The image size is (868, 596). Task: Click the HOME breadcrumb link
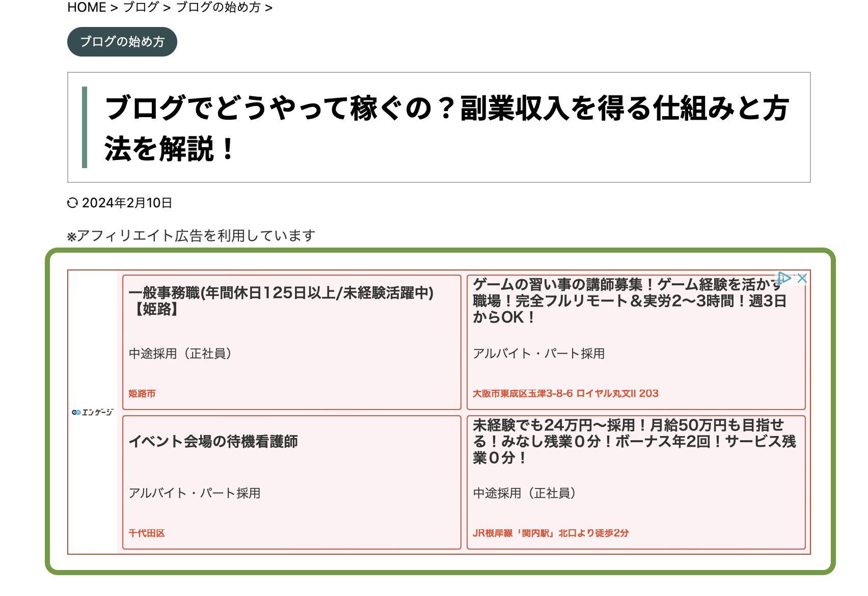click(x=87, y=7)
